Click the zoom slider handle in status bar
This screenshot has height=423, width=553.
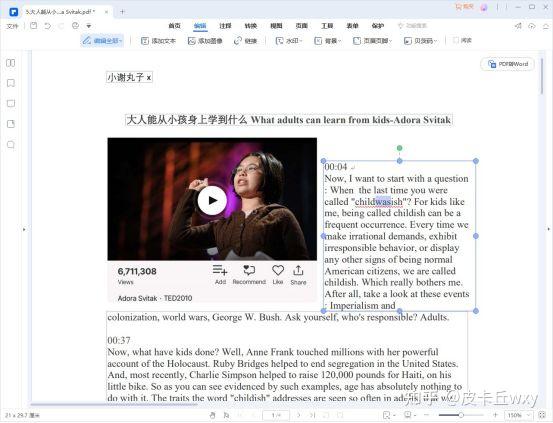461,415
